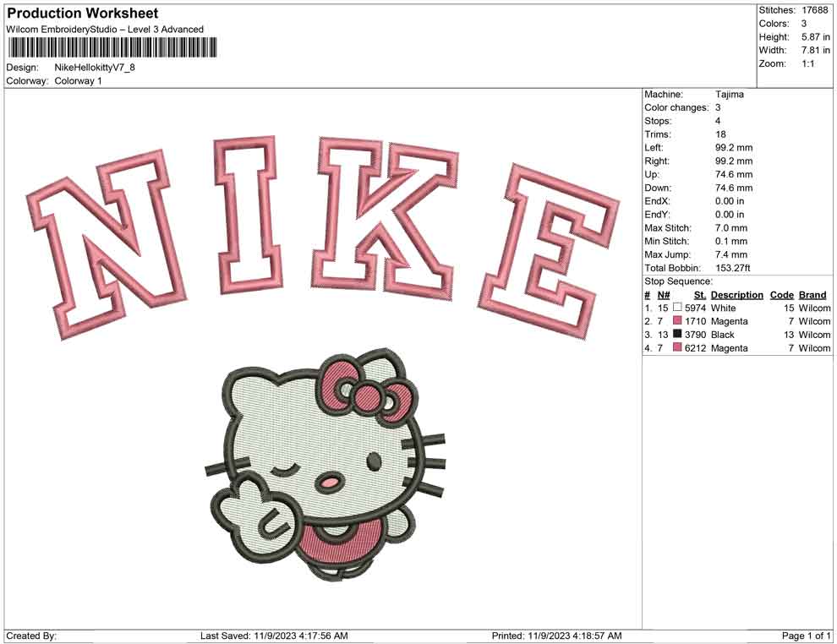
Task: Click the total bobbin value '153.27ft'
Action: point(733,267)
